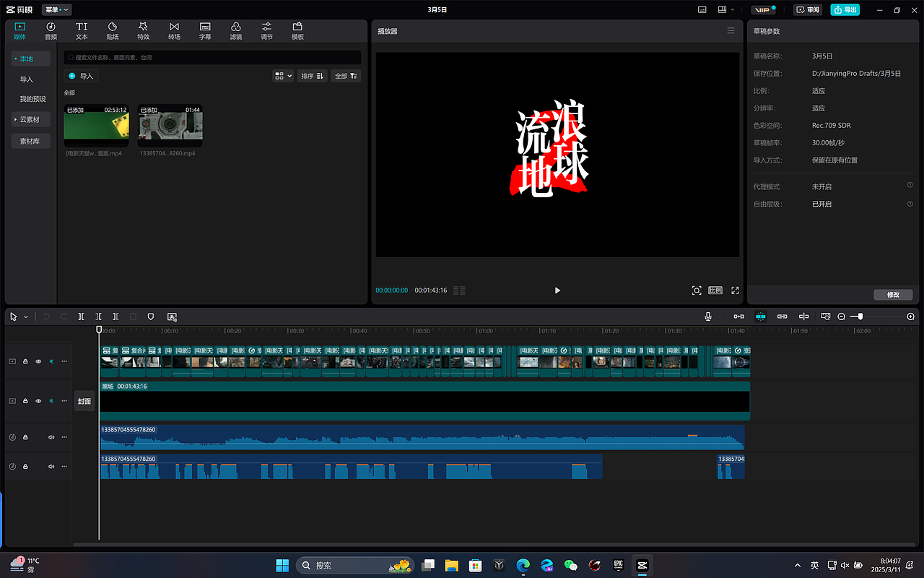Click the undo arrow in timeline toolbar

(47, 316)
